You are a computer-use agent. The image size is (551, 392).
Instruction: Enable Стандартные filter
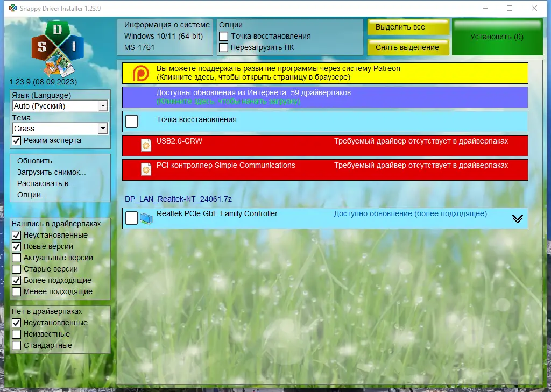17,345
